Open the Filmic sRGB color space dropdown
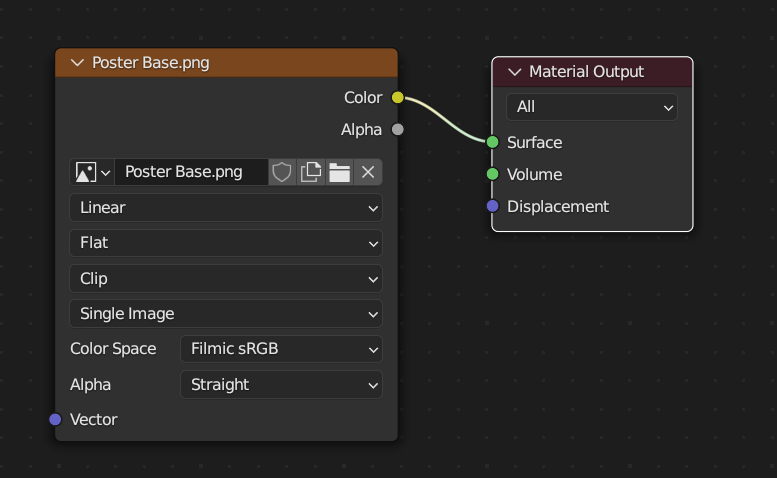This screenshot has width=777, height=478. click(281, 349)
